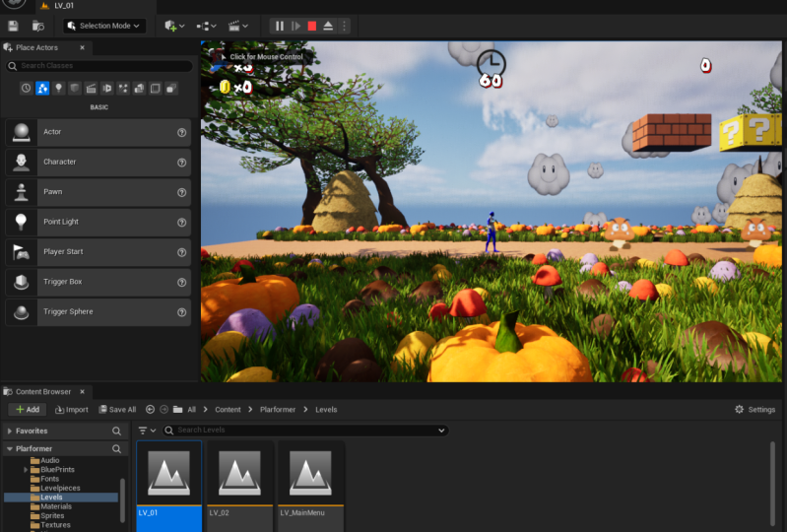Open the quick add actor dropdown in the toolbar
787x532 pixels.
[174, 26]
